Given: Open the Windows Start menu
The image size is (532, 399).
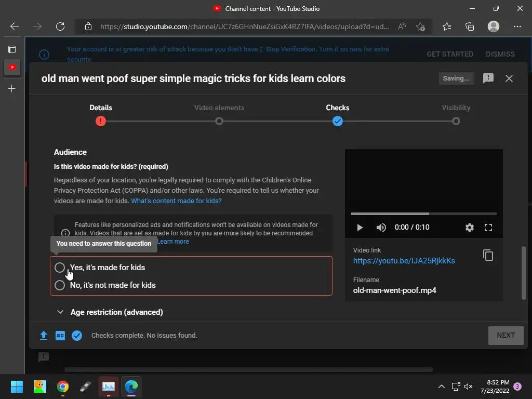Looking at the screenshot, I should click(17, 387).
